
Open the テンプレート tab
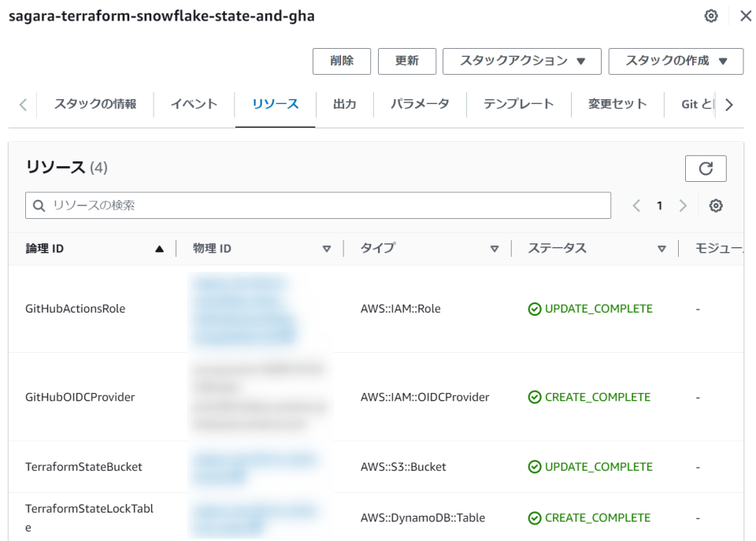[518, 104]
